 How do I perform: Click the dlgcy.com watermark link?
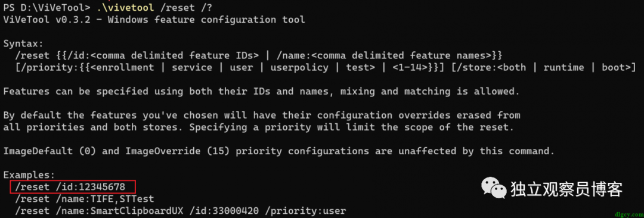coord(629,213)
